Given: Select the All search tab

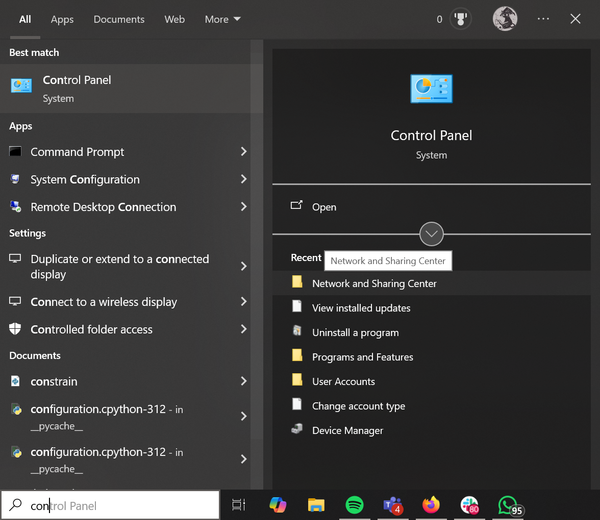Looking at the screenshot, I should pos(25,19).
